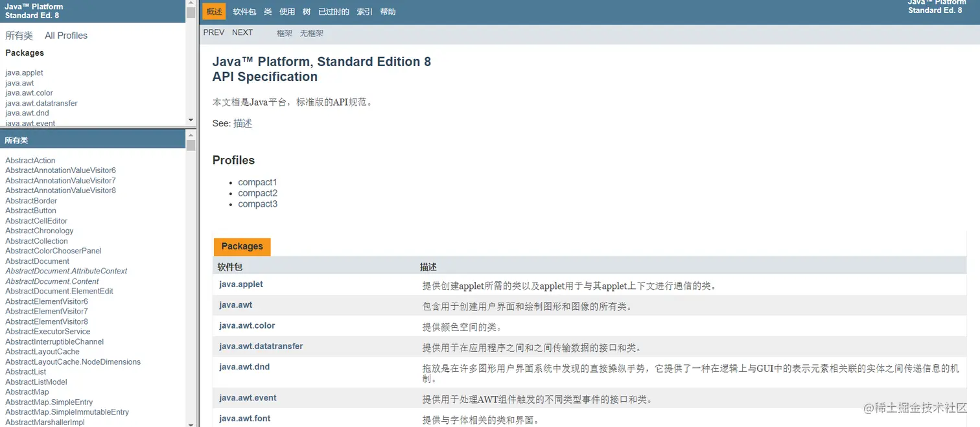
Task: Open the 帮助 navigation item
Action: click(x=388, y=12)
